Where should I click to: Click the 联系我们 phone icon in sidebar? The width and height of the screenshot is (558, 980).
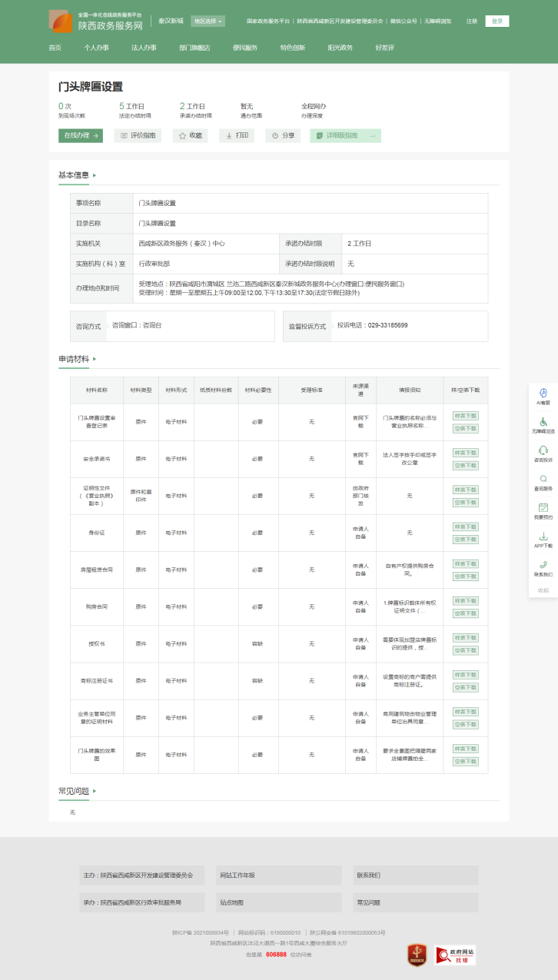543,565
